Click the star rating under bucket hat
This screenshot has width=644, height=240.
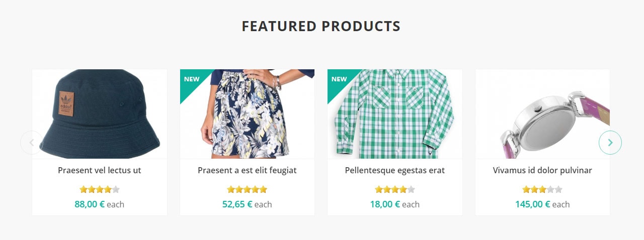100,189
